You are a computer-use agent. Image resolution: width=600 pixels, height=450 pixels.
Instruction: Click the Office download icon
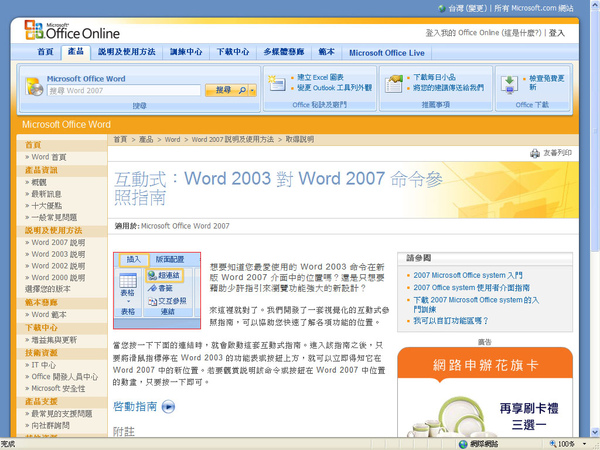[x=509, y=85]
